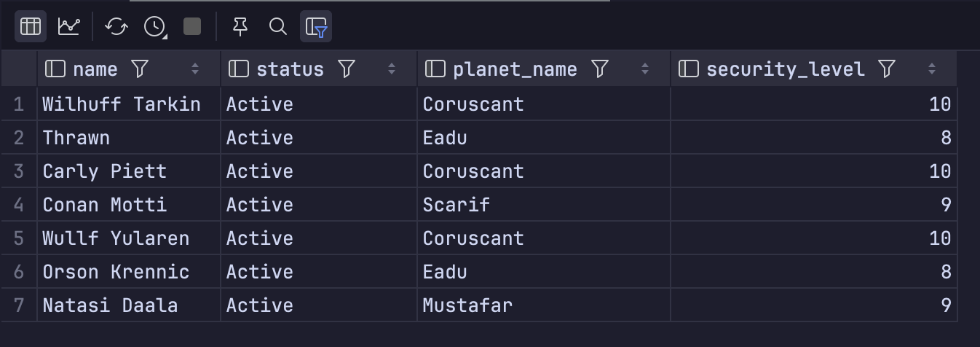Viewport: 980px width, 347px height.
Task: Reload the query results
Action: pos(116,27)
